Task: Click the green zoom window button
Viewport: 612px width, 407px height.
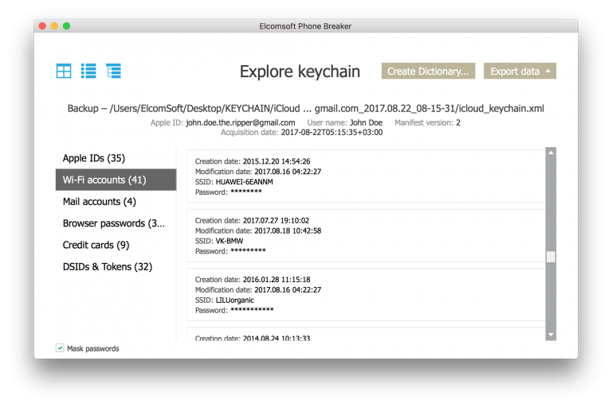Action: pyautogui.click(x=66, y=26)
